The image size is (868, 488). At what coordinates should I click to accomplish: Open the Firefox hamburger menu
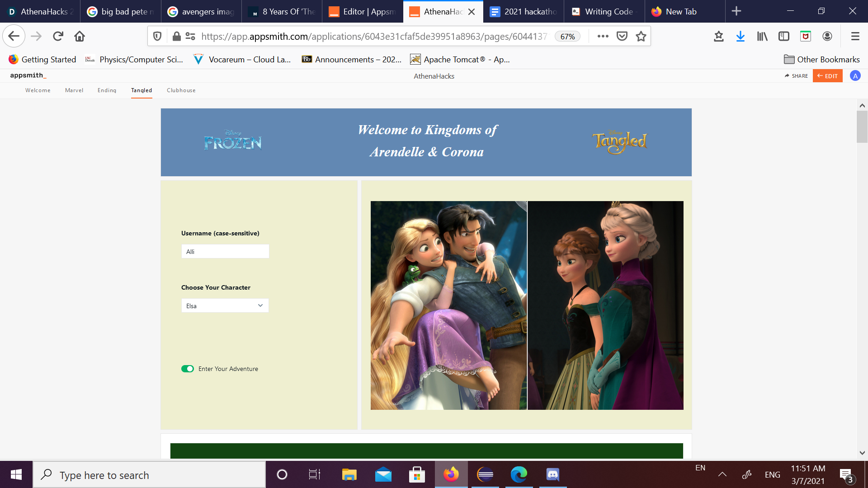point(855,36)
